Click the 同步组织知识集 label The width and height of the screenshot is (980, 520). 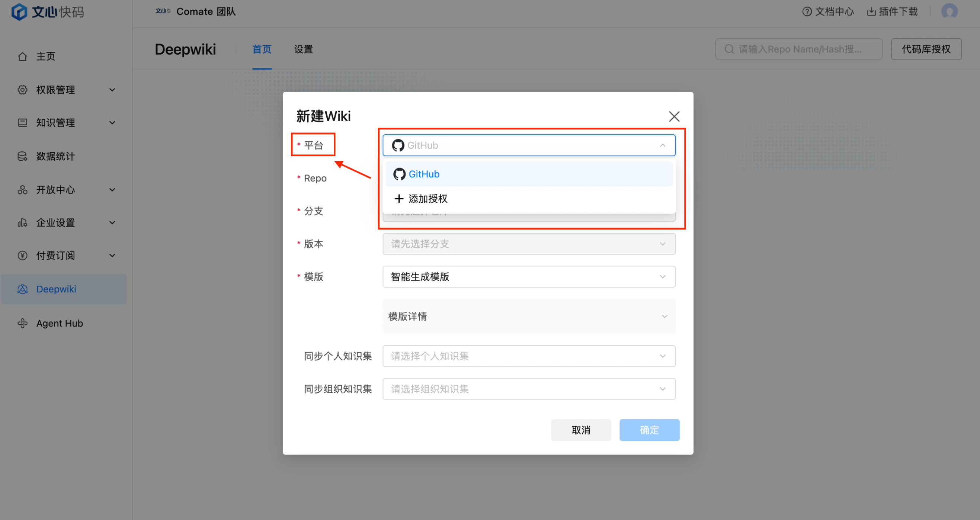(x=338, y=389)
